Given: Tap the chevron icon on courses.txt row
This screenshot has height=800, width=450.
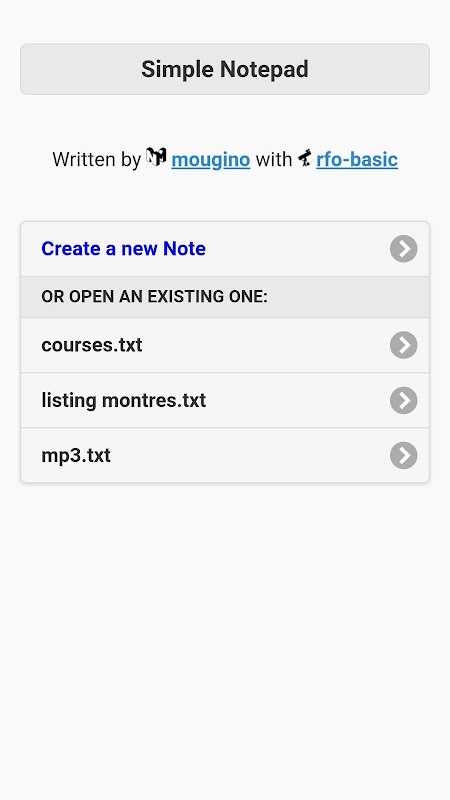Looking at the screenshot, I should [404, 345].
